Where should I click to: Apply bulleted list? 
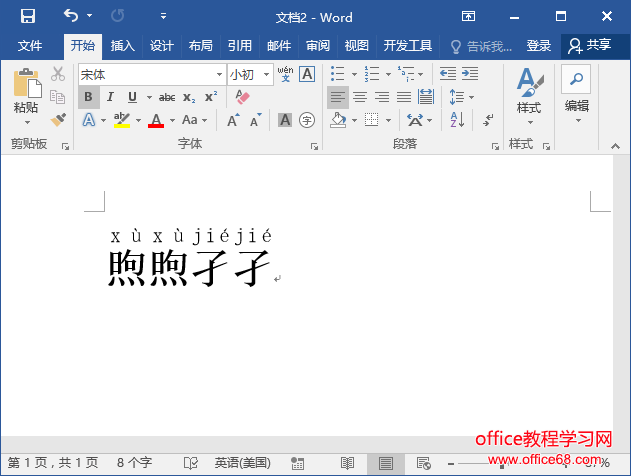(x=338, y=74)
